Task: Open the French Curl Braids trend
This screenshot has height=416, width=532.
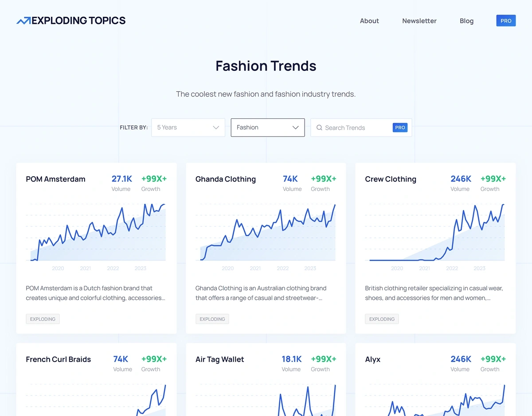Action: (x=58, y=359)
